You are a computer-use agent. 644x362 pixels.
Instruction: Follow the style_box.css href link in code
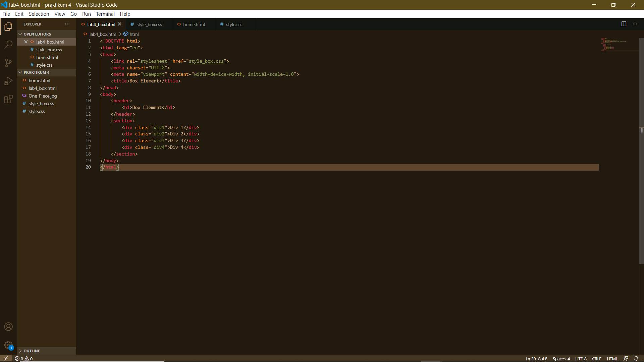coord(206,61)
